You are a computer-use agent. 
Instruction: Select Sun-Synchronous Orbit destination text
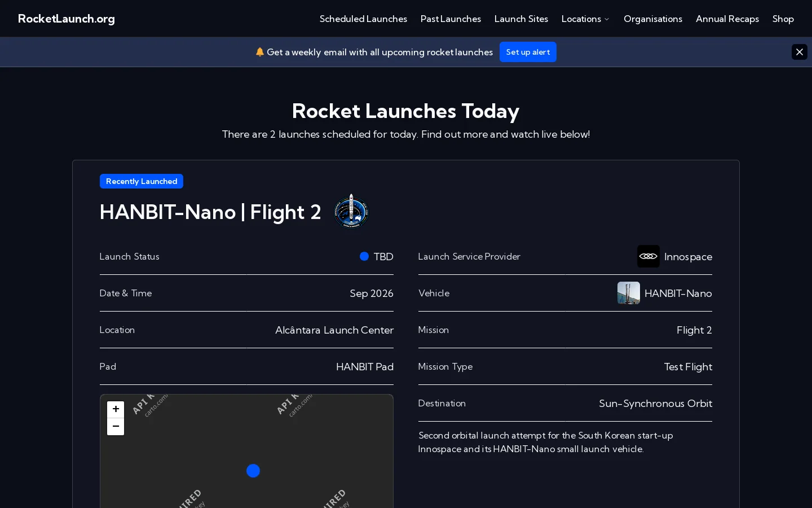(x=655, y=404)
